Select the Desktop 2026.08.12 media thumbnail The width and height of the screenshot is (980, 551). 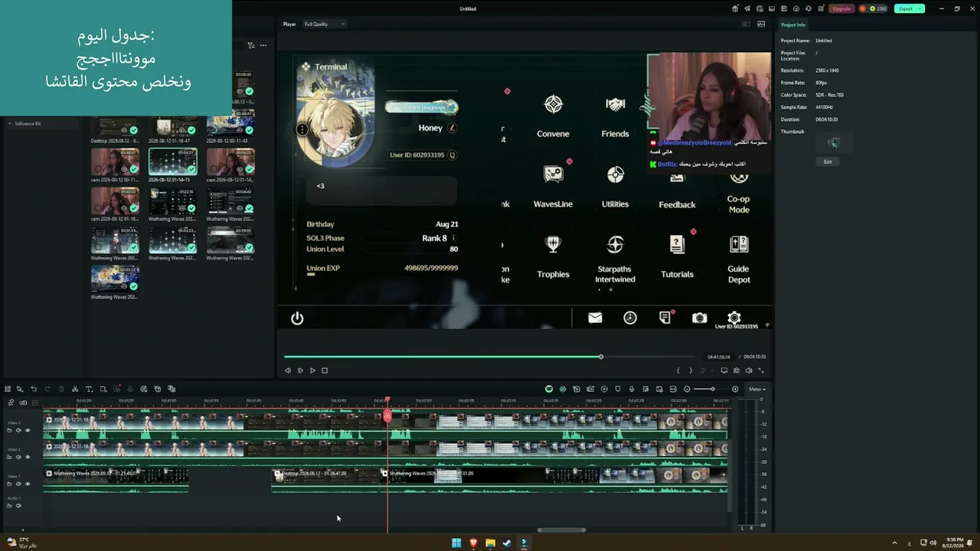click(115, 126)
